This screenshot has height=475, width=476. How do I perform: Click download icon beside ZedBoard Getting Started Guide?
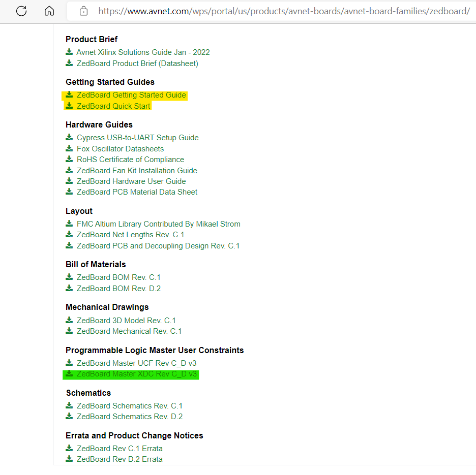[x=69, y=95]
